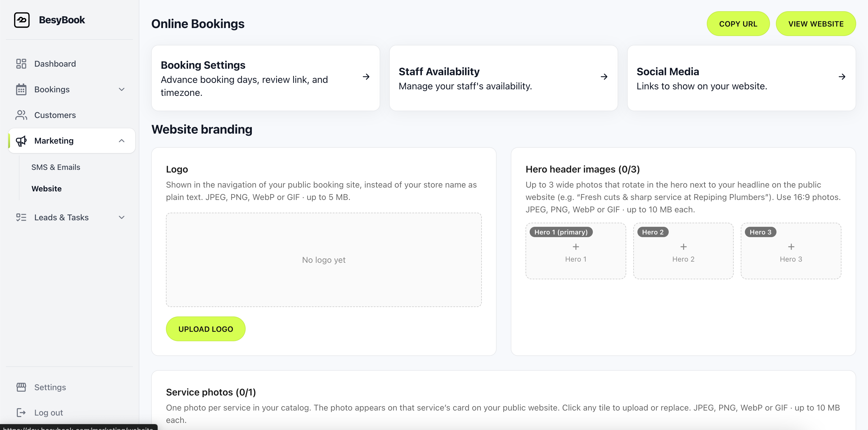The image size is (868, 430).
Task: Click the arrow on Staff Availability card
Action: click(x=604, y=77)
